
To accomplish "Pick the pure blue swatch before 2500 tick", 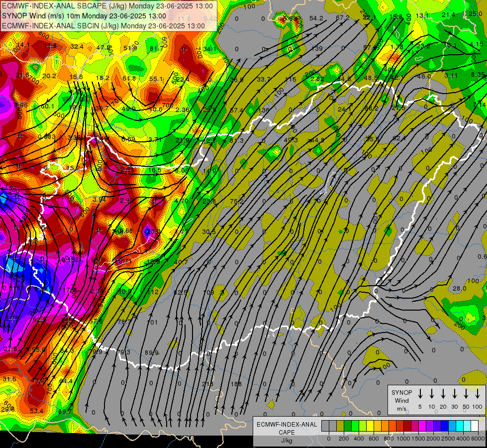I will pyautogui.click(x=445, y=426).
